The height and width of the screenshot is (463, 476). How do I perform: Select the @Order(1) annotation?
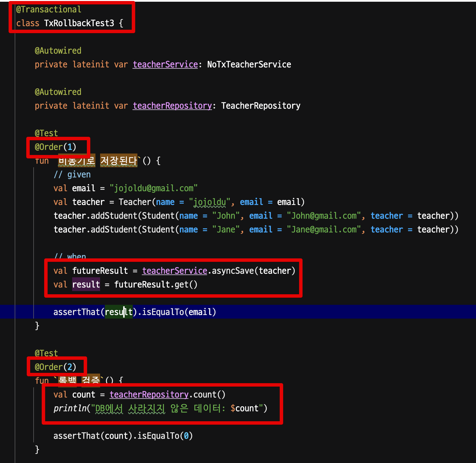pyautogui.click(x=55, y=147)
